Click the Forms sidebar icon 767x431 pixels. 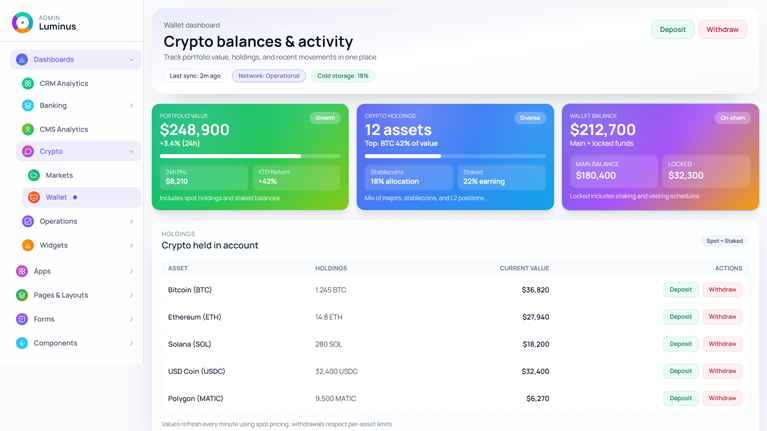[x=22, y=319]
